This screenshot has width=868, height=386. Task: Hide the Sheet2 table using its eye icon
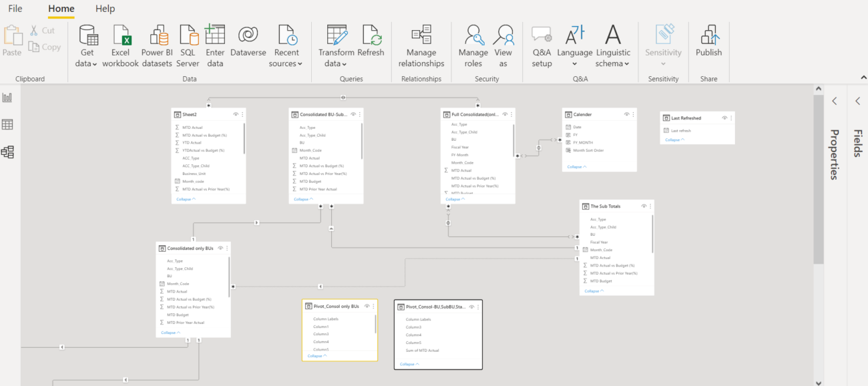point(235,114)
